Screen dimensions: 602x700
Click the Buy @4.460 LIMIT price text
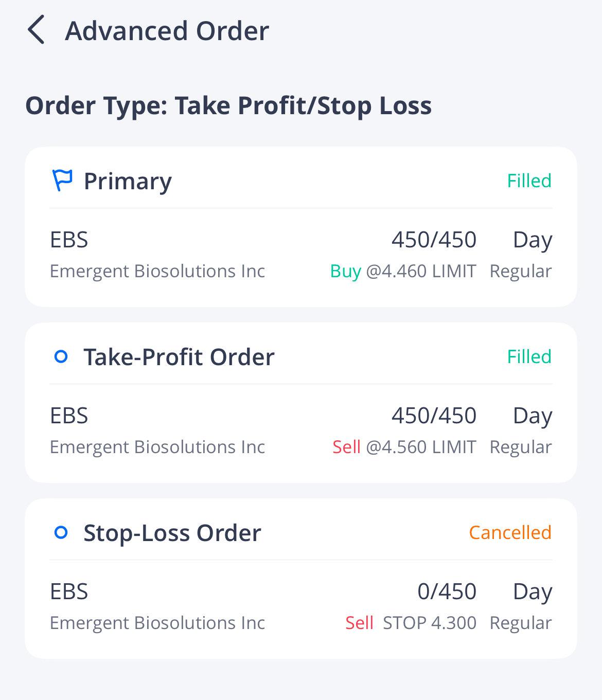click(403, 271)
